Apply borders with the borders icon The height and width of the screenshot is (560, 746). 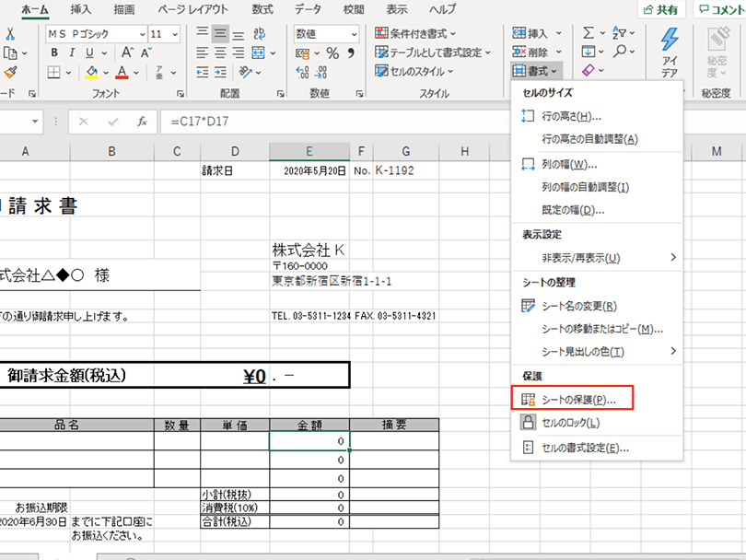coord(53,73)
